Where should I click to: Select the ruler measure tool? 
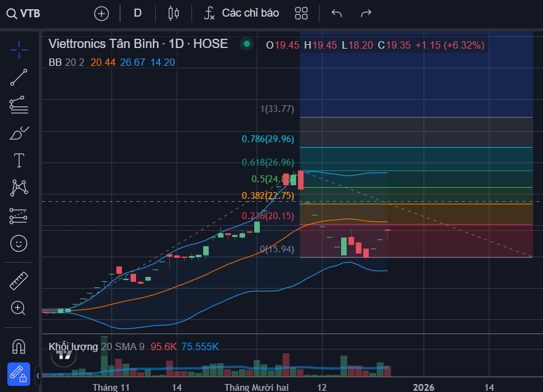coord(18,281)
